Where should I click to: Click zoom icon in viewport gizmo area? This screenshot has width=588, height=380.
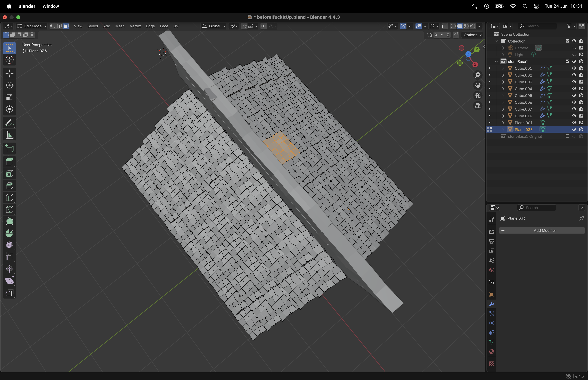click(x=478, y=75)
